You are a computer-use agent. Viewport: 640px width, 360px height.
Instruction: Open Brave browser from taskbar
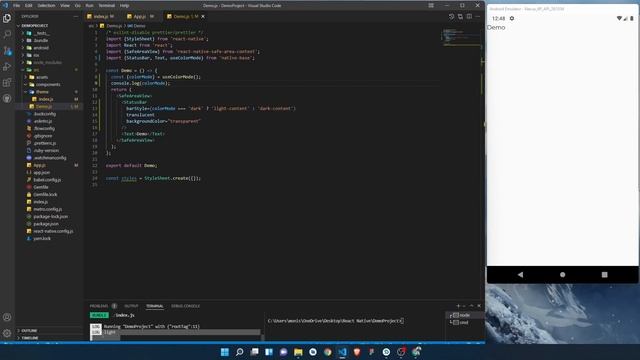coord(357,352)
